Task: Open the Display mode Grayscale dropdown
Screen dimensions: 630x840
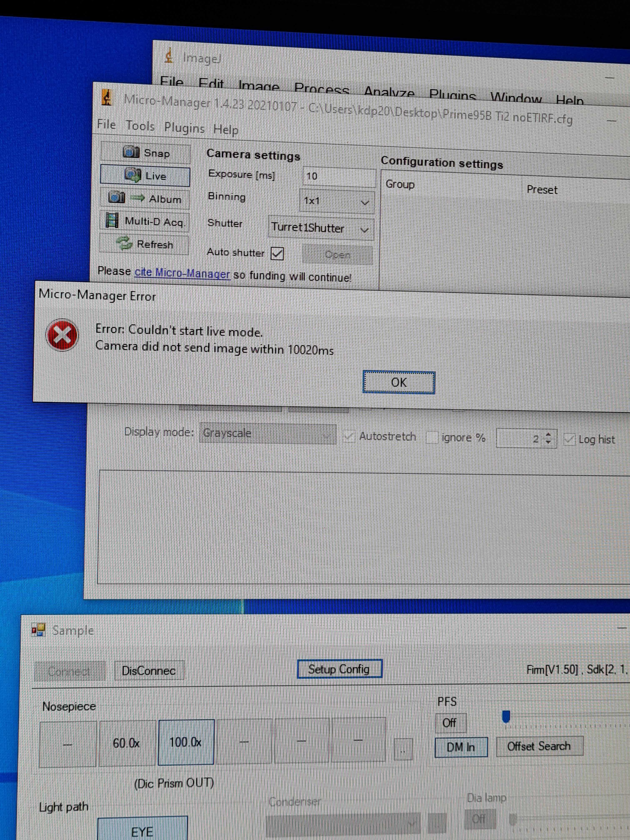Action: tap(268, 434)
